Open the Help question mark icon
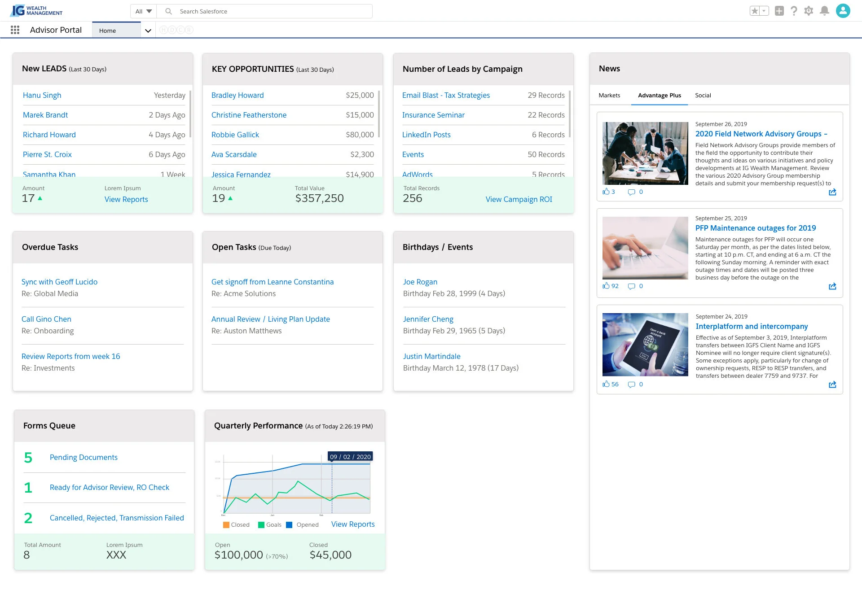The image size is (862, 616). (794, 11)
